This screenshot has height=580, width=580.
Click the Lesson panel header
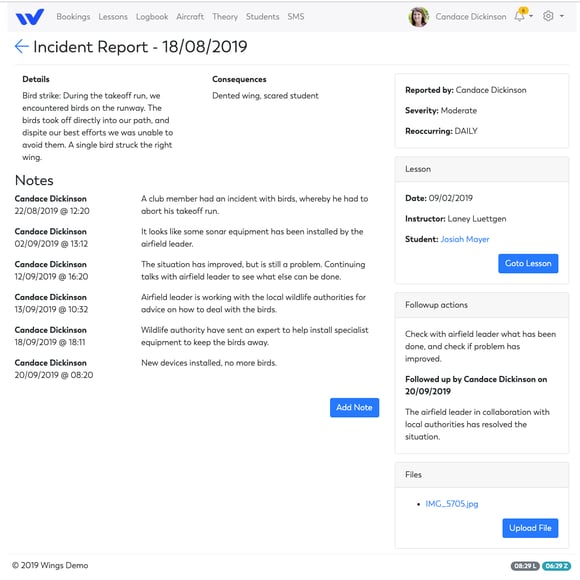click(482, 169)
